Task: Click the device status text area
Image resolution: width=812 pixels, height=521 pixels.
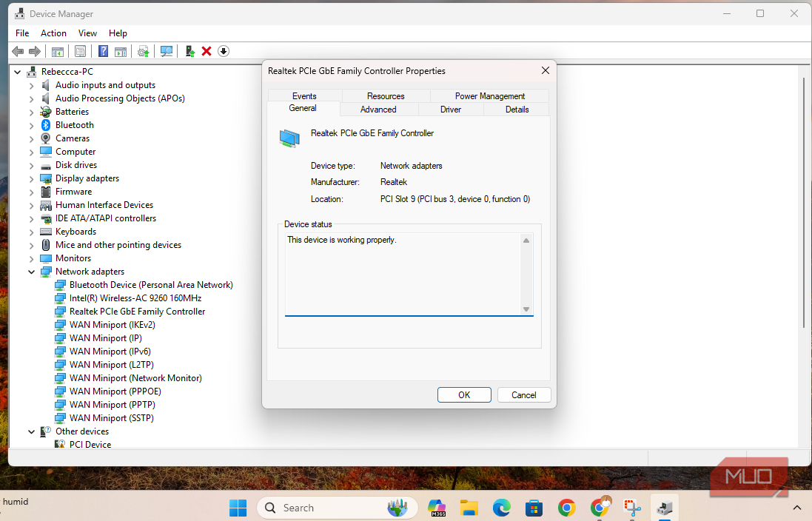Action: click(x=403, y=274)
